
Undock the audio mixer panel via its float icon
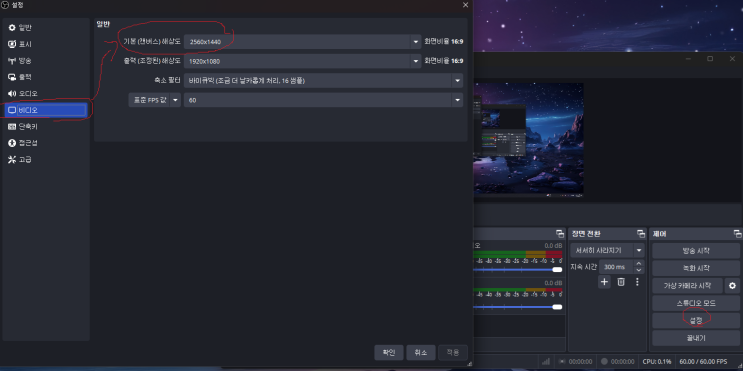(x=560, y=234)
